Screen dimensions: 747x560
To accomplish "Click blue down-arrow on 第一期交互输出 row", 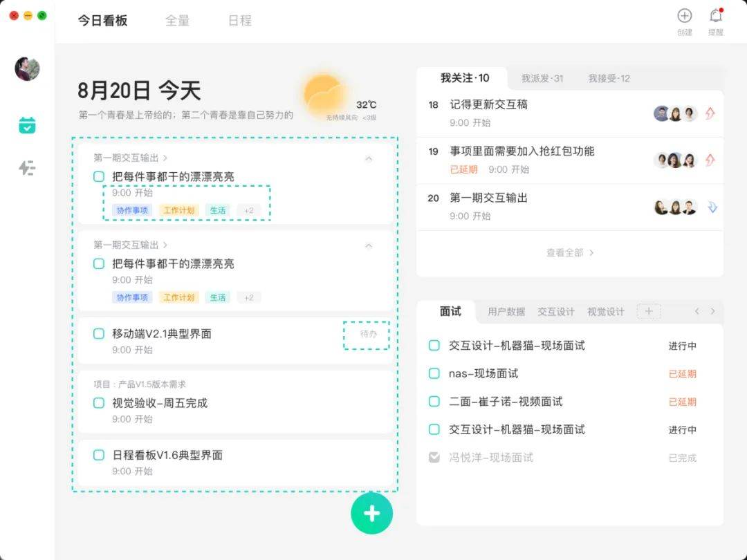I will [x=712, y=207].
